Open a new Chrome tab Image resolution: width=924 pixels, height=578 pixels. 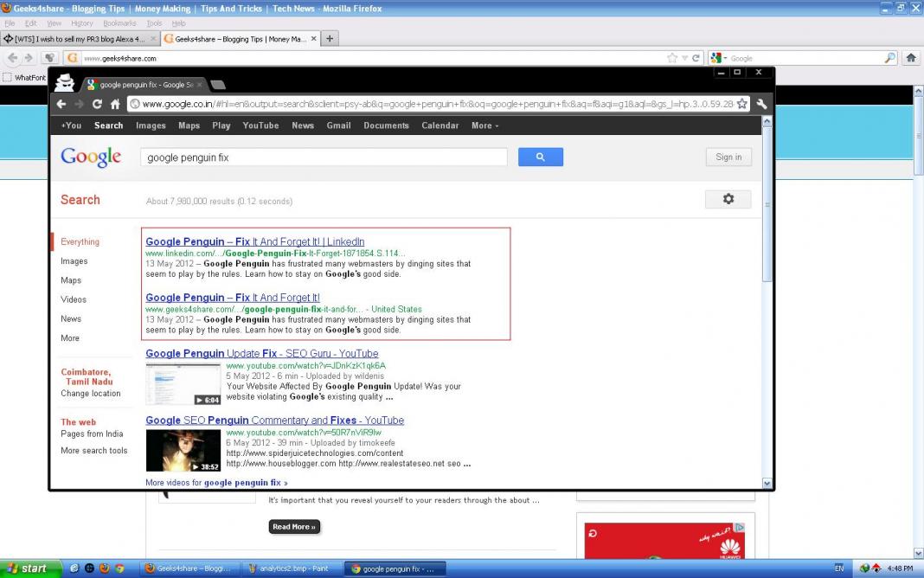(x=218, y=85)
